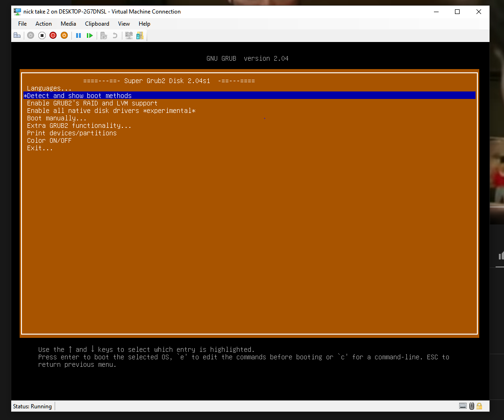Select Enable all native disk drivers entry

[x=249, y=111]
